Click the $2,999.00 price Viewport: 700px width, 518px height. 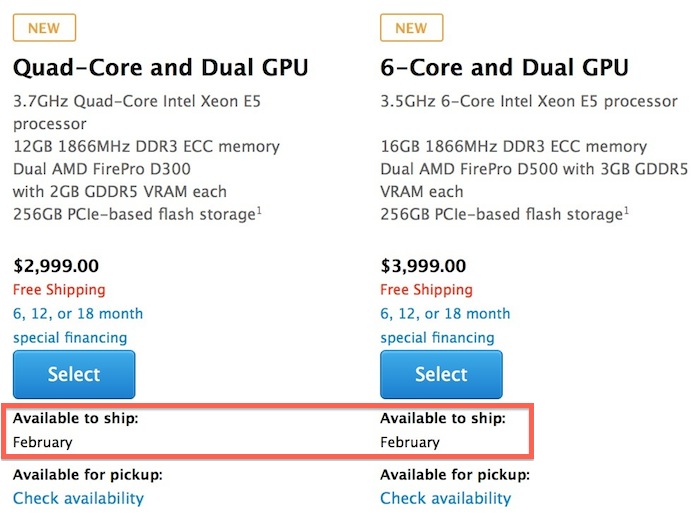tap(56, 266)
